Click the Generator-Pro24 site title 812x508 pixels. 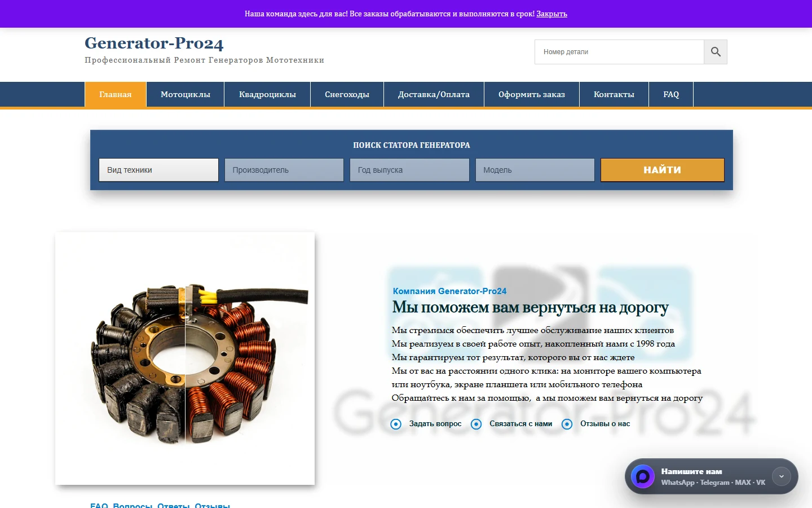point(154,43)
